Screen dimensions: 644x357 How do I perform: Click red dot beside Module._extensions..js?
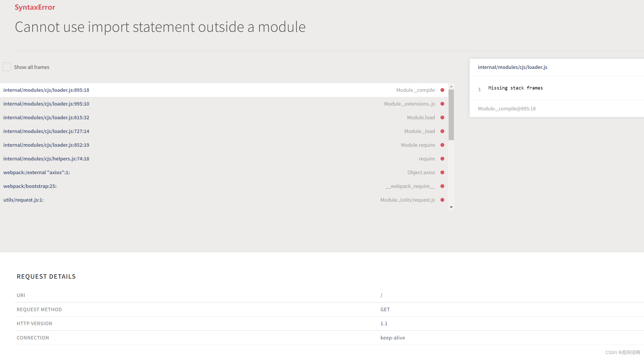pyautogui.click(x=442, y=104)
